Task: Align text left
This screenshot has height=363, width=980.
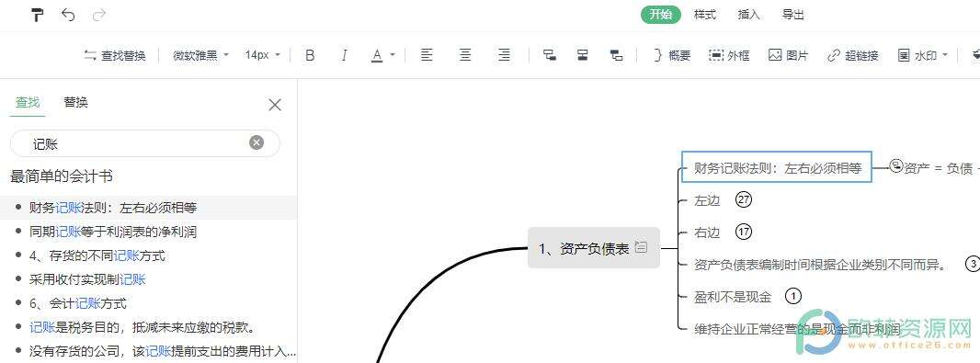Action: (427, 55)
